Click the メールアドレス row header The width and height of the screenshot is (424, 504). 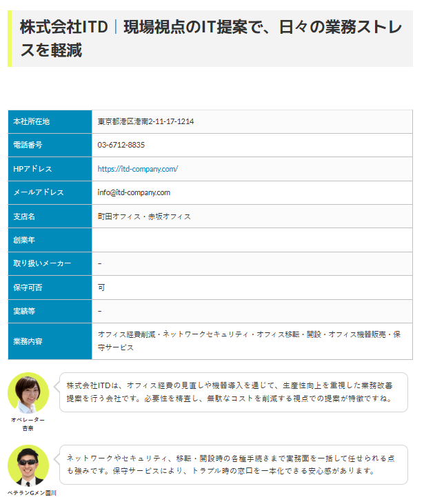pos(39,192)
